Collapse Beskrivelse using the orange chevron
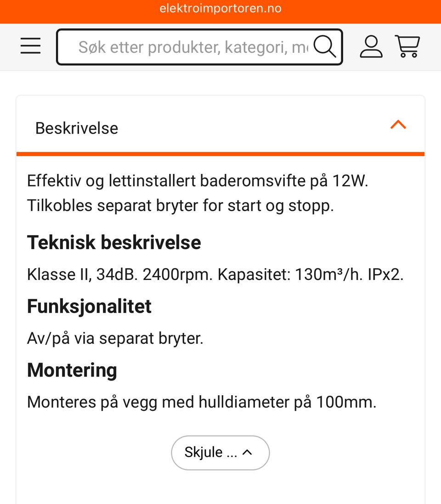Image resolution: width=441 pixels, height=504 pixels. click(398, 125)
